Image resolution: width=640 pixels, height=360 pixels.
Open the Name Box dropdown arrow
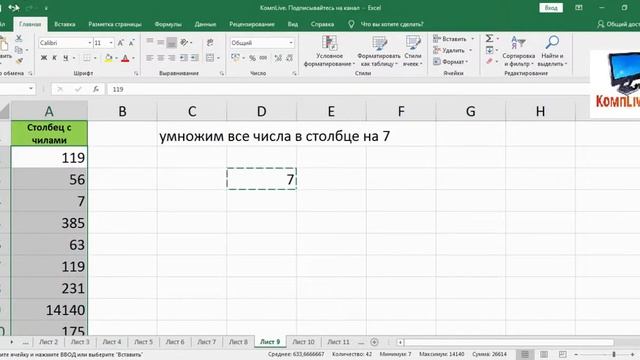31,89
